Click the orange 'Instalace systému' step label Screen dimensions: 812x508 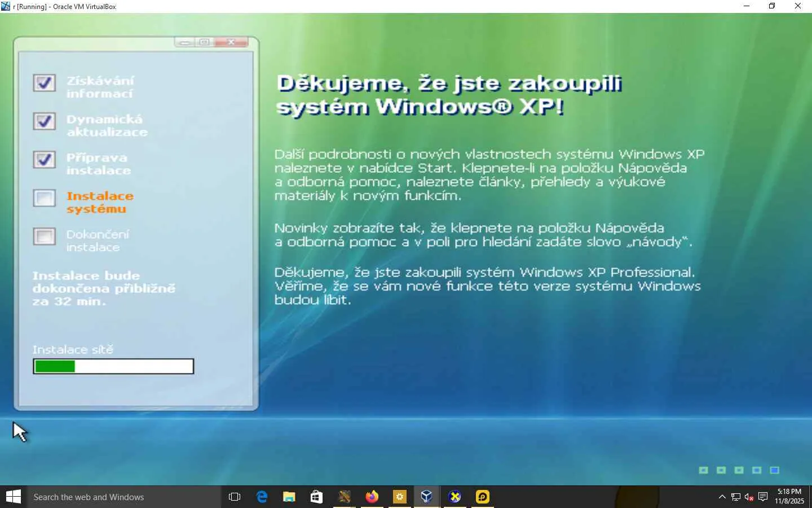click(x=100, y=202)
